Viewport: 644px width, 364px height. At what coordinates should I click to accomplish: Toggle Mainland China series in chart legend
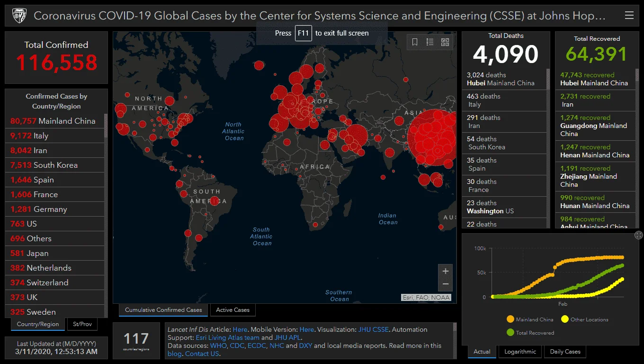coord(529,319)
